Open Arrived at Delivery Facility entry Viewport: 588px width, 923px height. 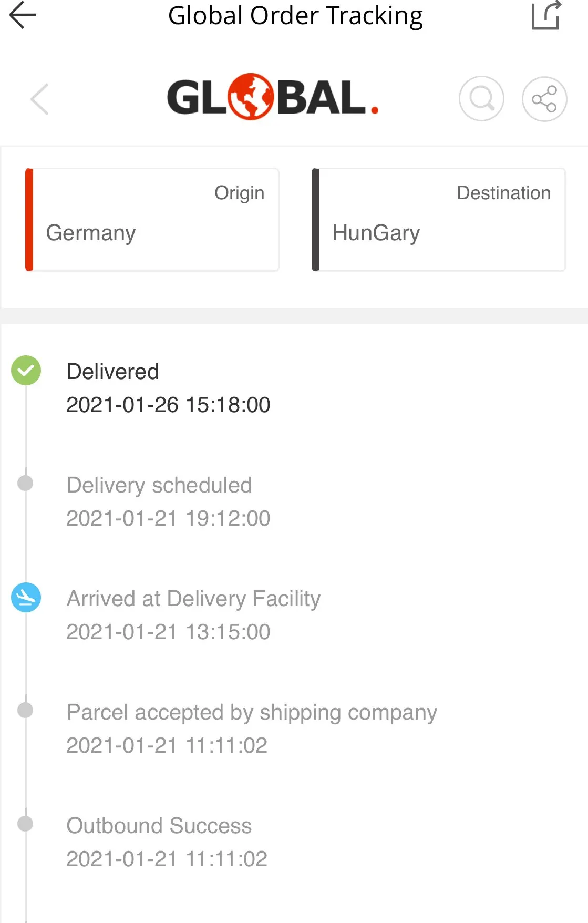pyautogui.click(x=193, y=599)
